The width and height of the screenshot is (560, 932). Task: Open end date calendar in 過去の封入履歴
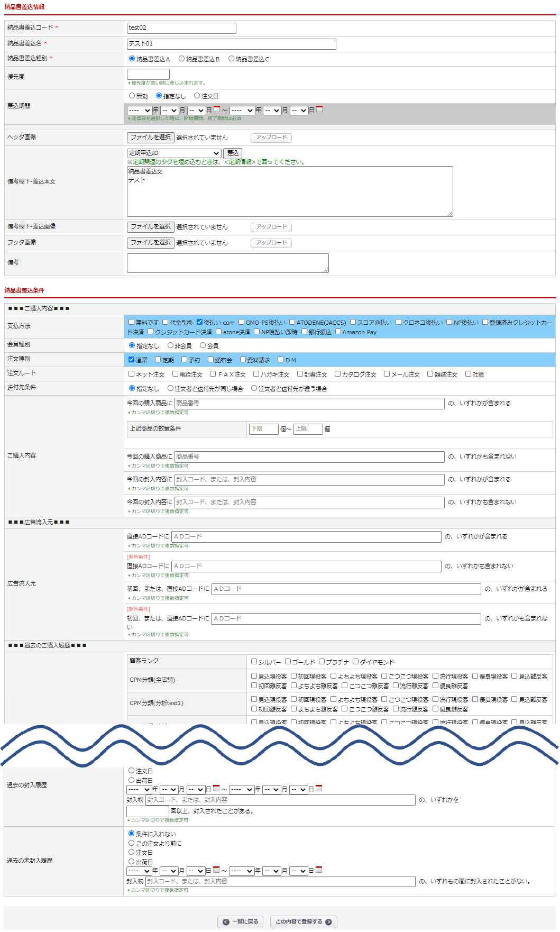pyautogui.click(x=319, y=789)
